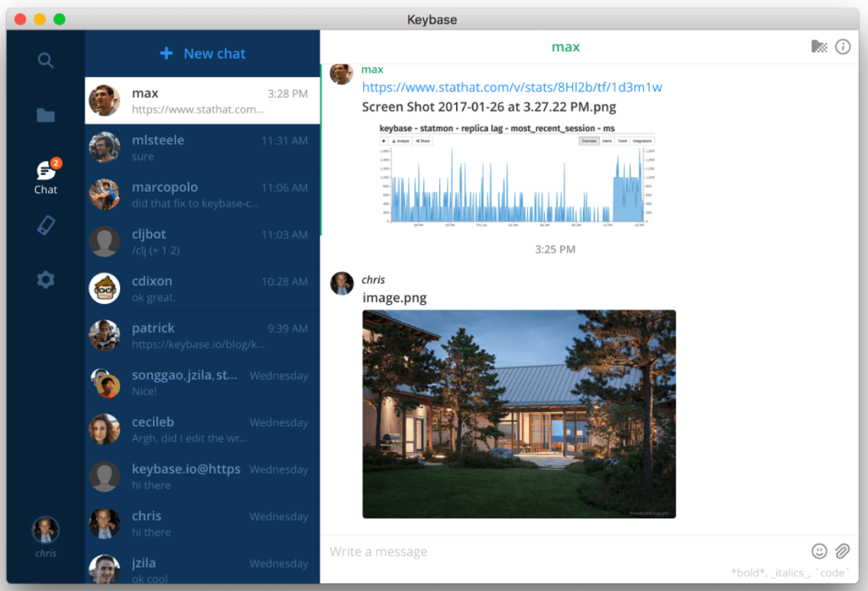Select the mlsteele conversation

(x=202, y=147)
